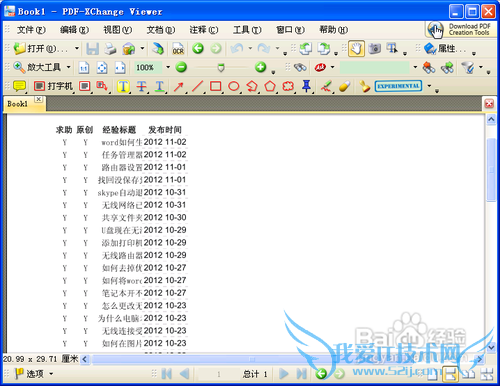Click Download PDF Creation Tools
This screenshot has height=386, width=500.
(x=461, y=30)
